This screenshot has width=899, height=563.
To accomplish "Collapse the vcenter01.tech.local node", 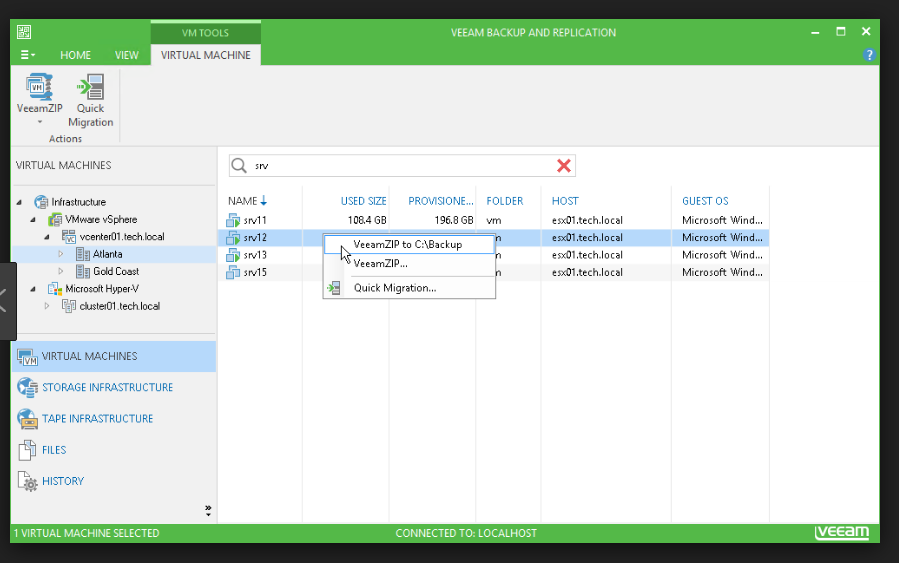I will (x=47, y=237).
